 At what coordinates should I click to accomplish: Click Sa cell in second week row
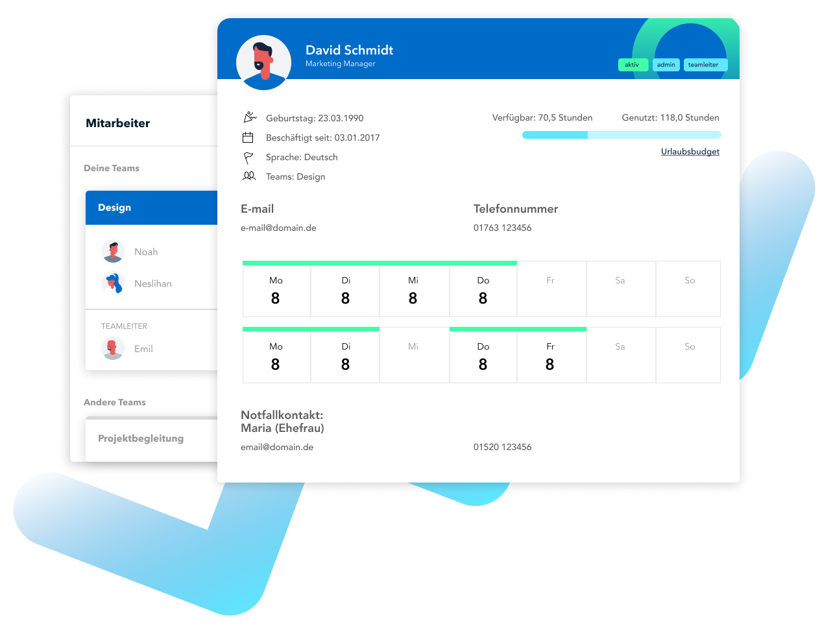621,355
